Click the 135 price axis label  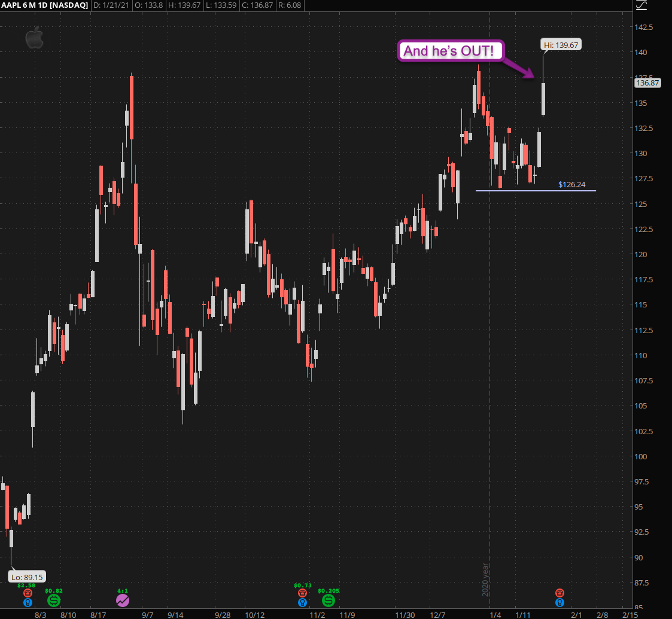click(x=641, y=103)
